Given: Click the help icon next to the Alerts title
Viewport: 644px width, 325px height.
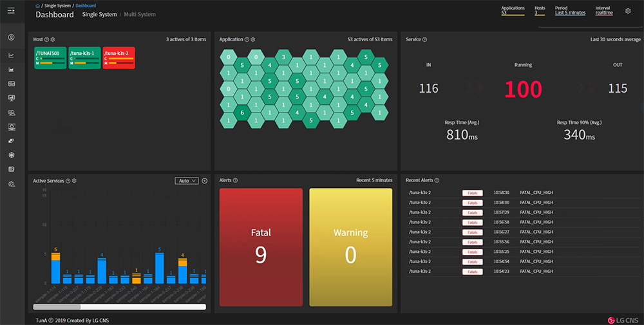Looking at the screenshot, I should (236, 181).
